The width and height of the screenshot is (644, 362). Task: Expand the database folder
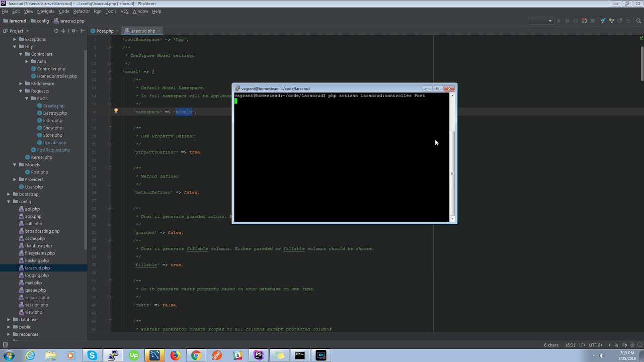click(9, 320)
